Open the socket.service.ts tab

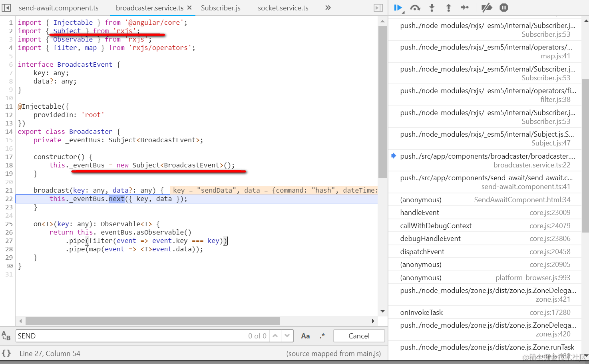pyautogui.click(x=283, y=8)
